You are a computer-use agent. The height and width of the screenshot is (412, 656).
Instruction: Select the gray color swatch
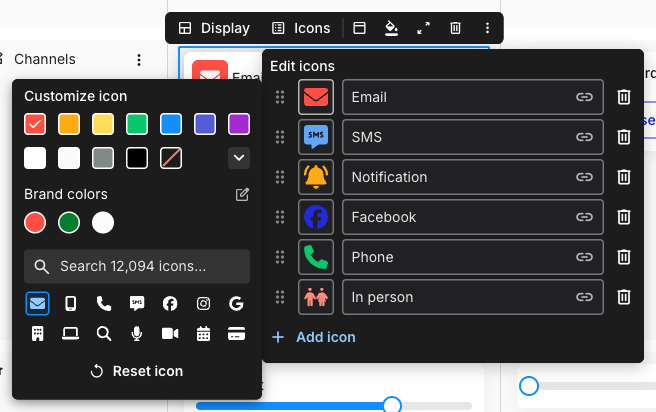click(x=103, y=158)
